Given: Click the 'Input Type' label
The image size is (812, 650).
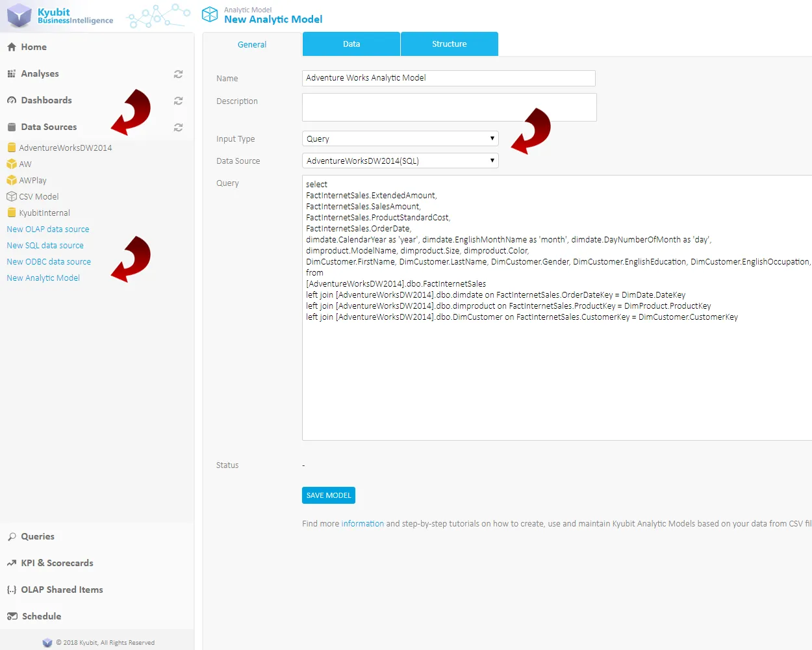Looking at the screenshot, I should point(235,138).
